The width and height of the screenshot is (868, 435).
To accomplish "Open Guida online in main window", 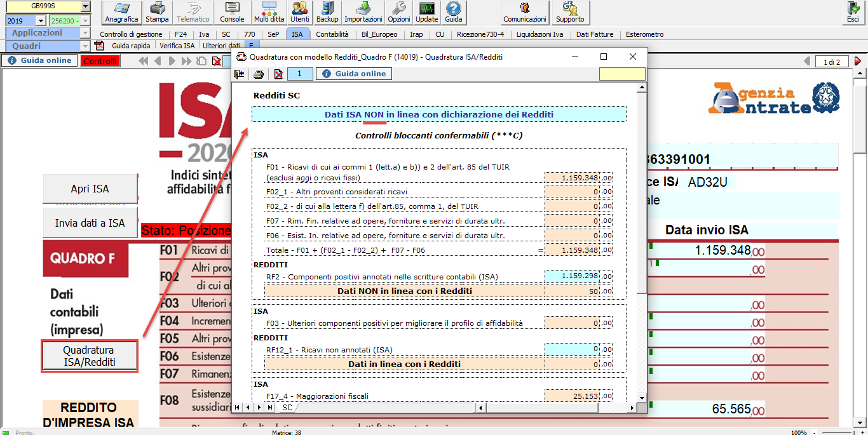I will pos(40,61).
